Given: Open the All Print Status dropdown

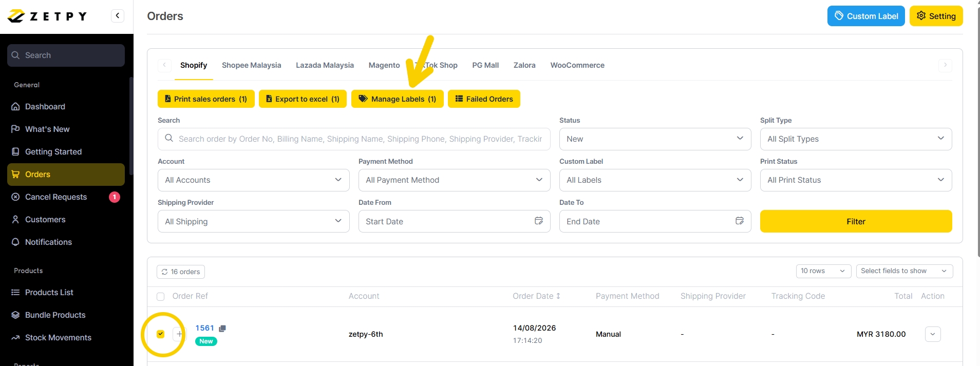Looking at the screenshot, I should 856,180.
